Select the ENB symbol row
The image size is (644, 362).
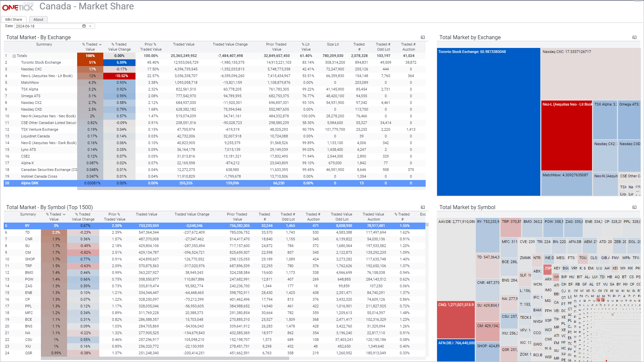(x=215, y=293)
